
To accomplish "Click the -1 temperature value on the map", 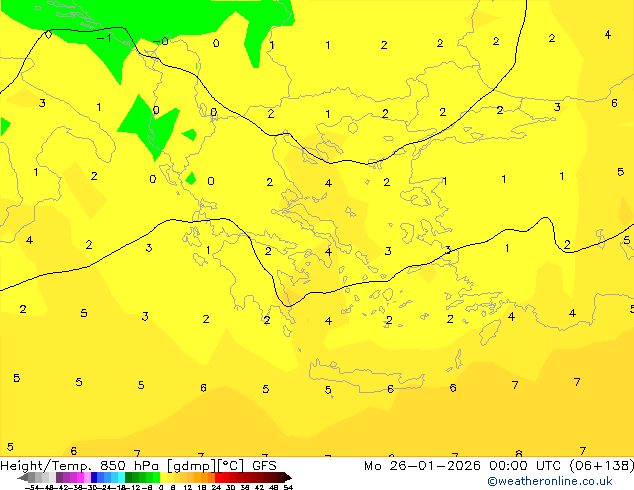I will (104, 38).
